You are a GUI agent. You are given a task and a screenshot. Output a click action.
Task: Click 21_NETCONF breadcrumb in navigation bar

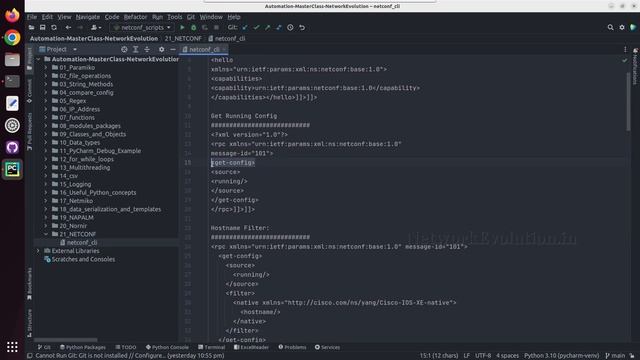click(x=183, y=38)
